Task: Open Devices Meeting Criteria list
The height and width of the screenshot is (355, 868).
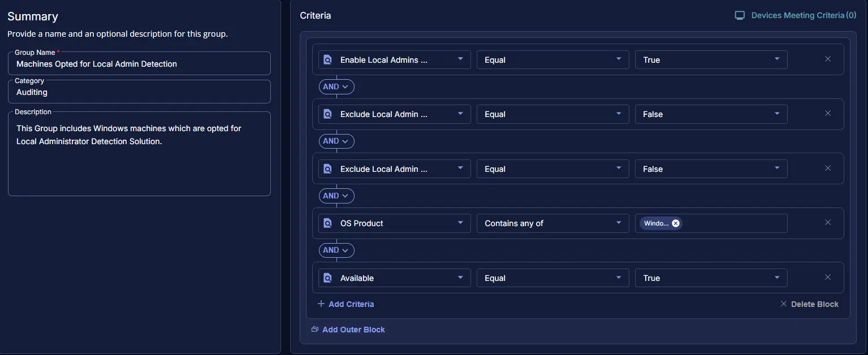Action: pos(803,15)
